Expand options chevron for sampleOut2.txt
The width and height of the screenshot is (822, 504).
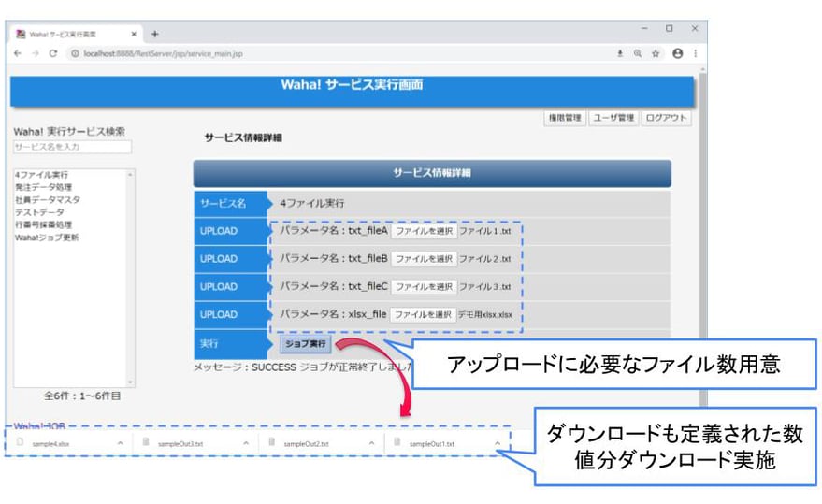click(x=371, y=443)
